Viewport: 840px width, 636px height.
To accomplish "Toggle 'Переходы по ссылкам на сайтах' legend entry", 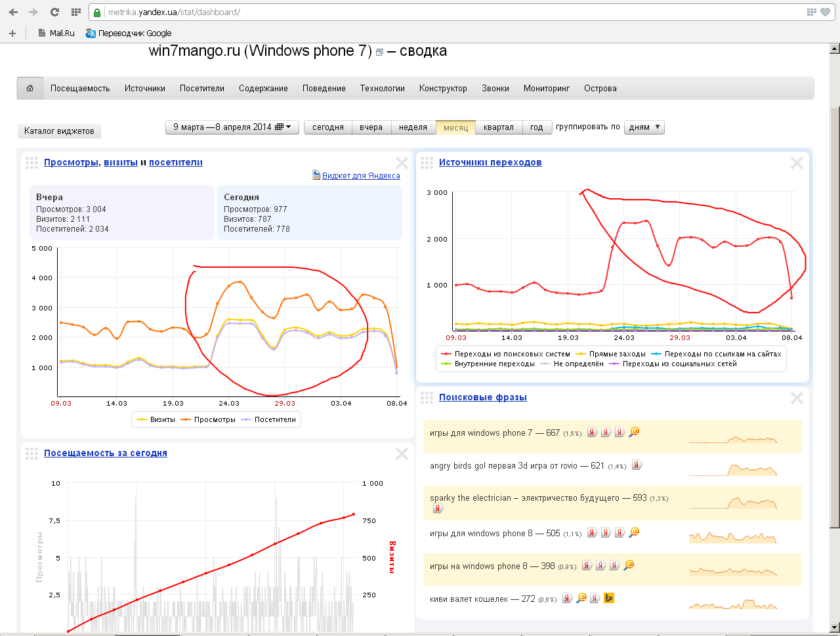I will click(716, 354).
